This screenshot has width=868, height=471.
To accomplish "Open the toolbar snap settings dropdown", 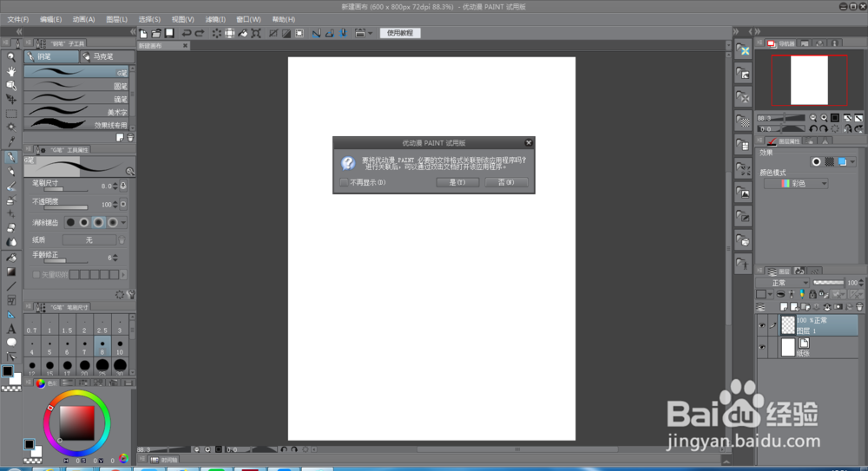I will [x=371, y=33].
